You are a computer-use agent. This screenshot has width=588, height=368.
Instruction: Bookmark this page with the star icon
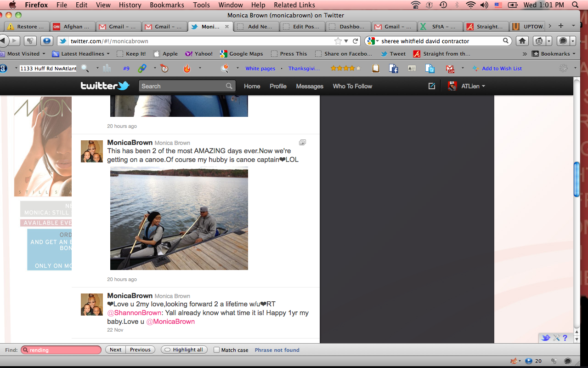pos(338,41)
